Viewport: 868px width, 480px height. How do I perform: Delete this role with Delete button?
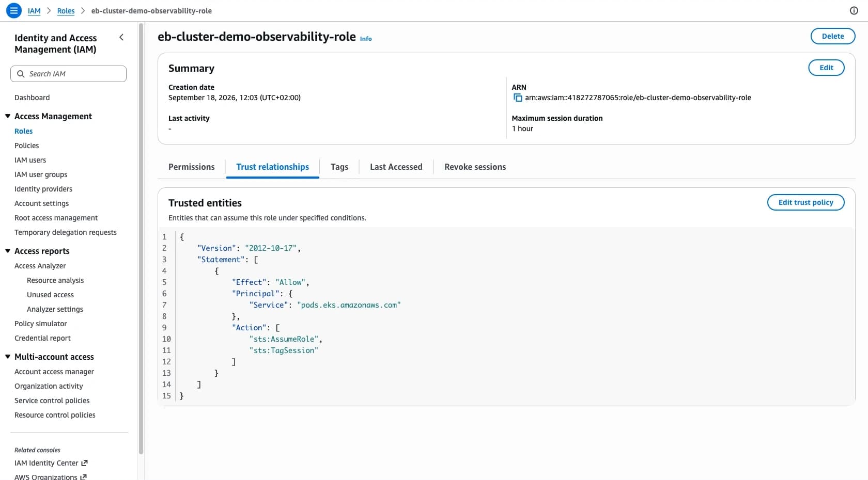point(833,36)
